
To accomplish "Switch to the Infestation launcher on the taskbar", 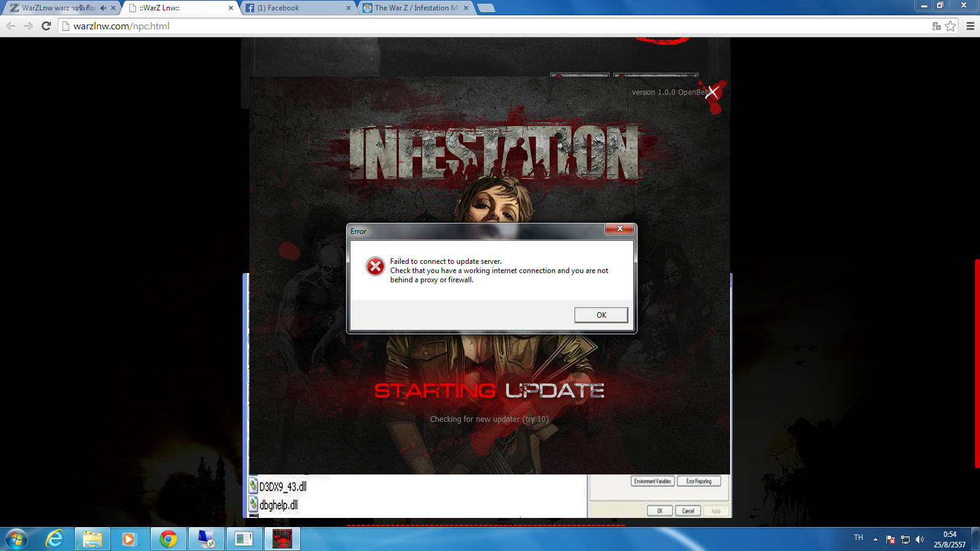I will (282, 539).
